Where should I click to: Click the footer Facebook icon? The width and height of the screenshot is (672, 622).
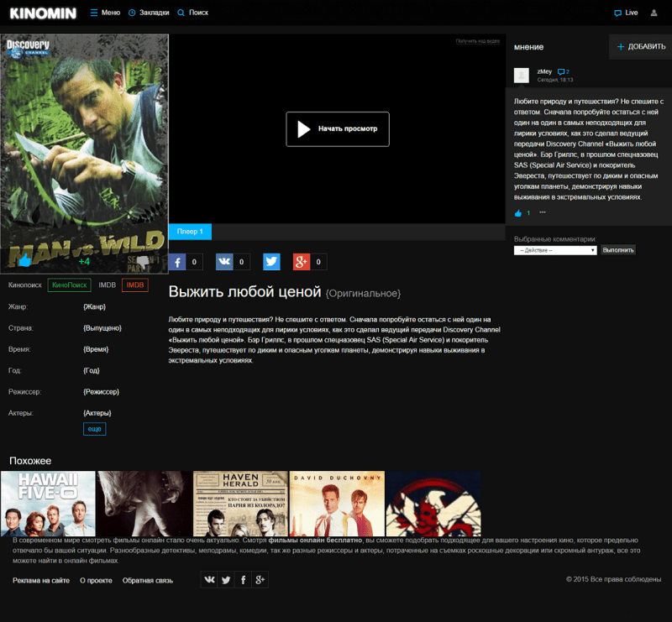243,579
